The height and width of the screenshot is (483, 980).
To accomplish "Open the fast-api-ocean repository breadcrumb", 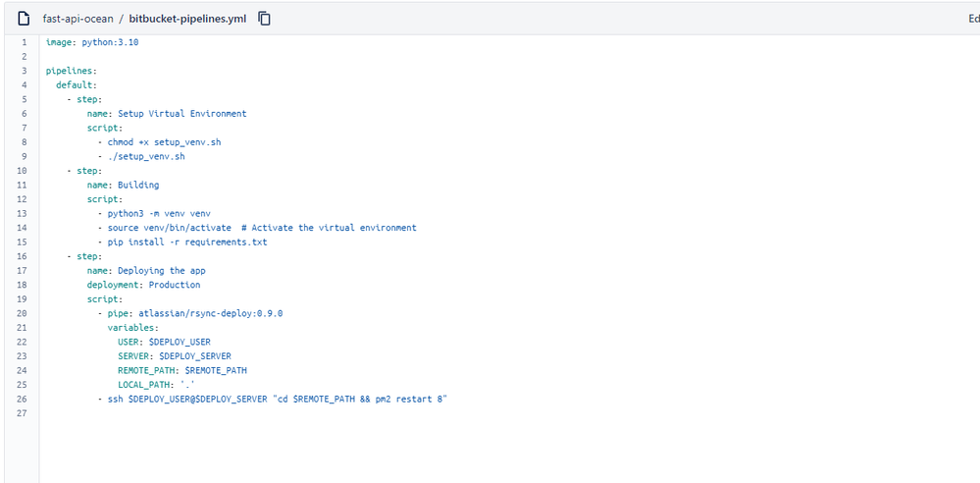I will point(78,19).
